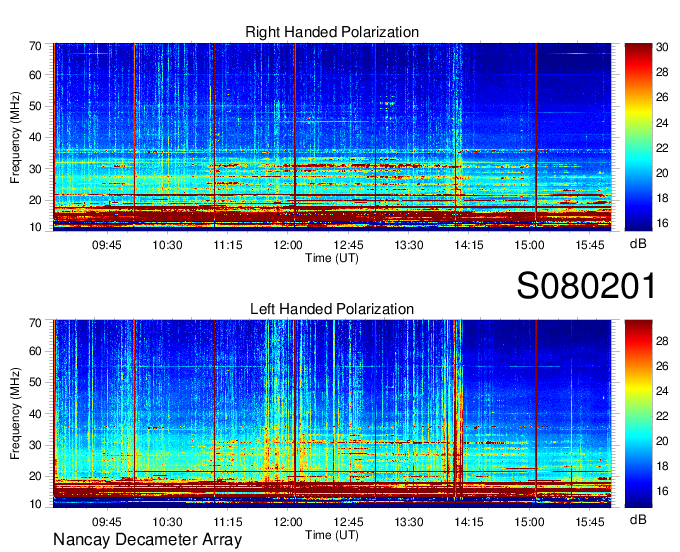Click the 20 MHz tick on the Right Handed plot
Viewport: 680px width, 552px height.
click(x=35, y=200)
